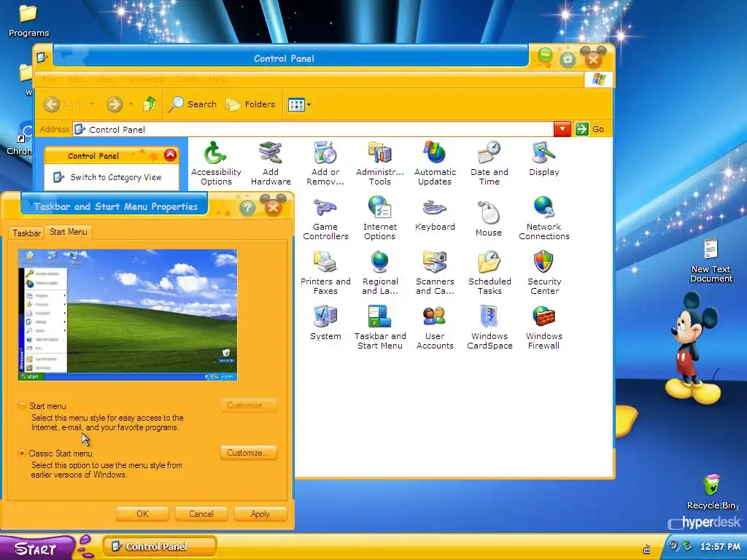Open Windows CardSpace icon
The height and width of the screenshot is (560, 747).
click(x=489, y=327)
